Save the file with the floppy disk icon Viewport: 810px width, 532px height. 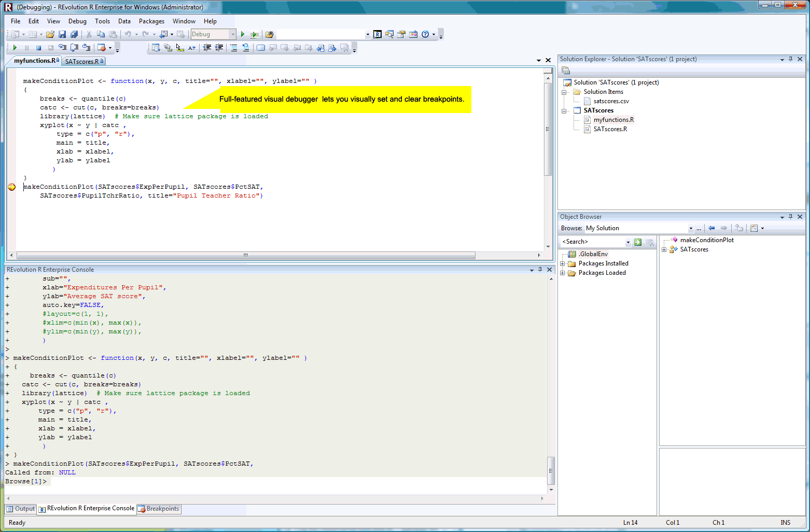pyautogui.click(x=62, y=34)
